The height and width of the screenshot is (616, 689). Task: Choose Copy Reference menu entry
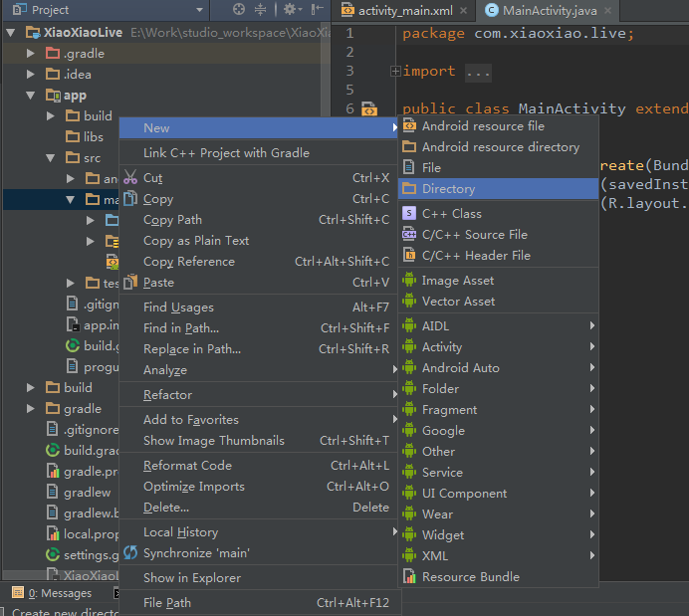(259, 262)
